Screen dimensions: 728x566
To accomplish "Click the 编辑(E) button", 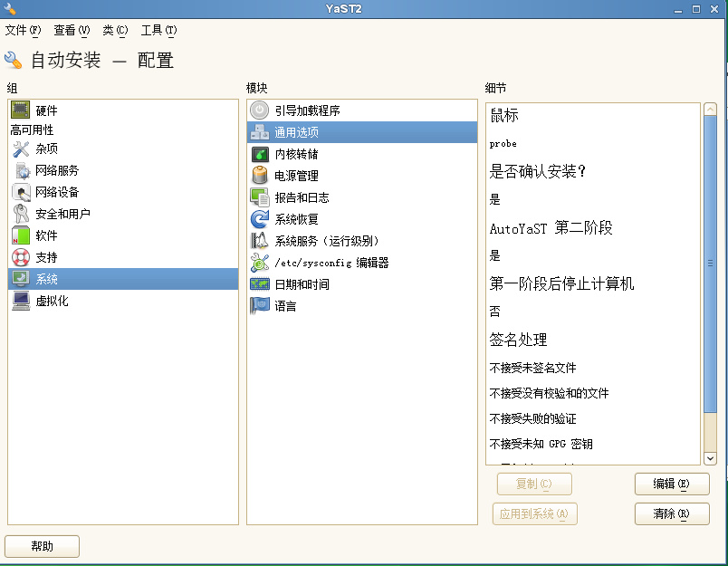I will [671, 484].
